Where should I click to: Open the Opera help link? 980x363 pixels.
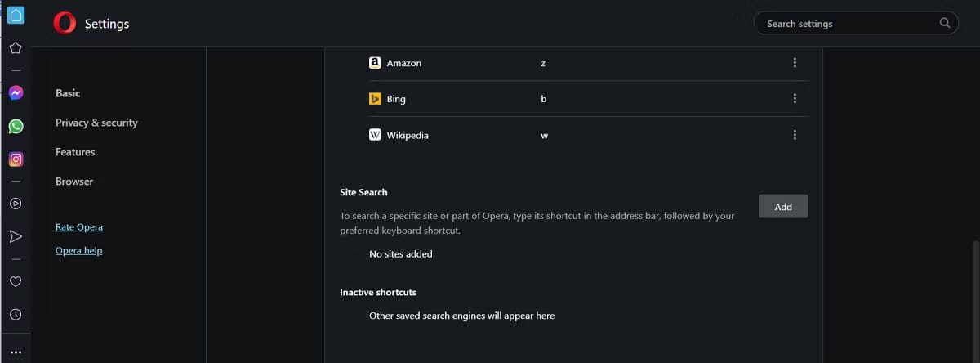(79, 251)
